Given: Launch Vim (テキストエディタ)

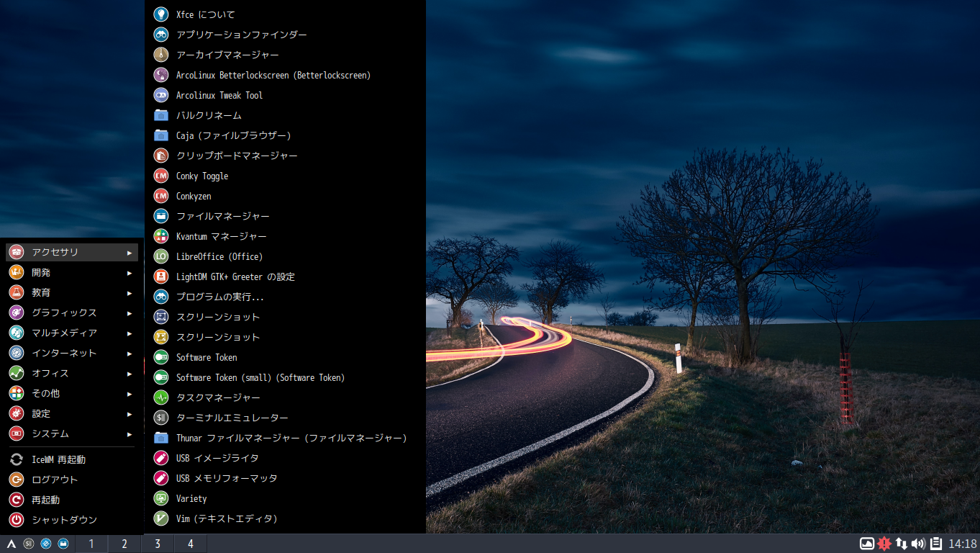Looking at the screenshot, I should 285,518.
